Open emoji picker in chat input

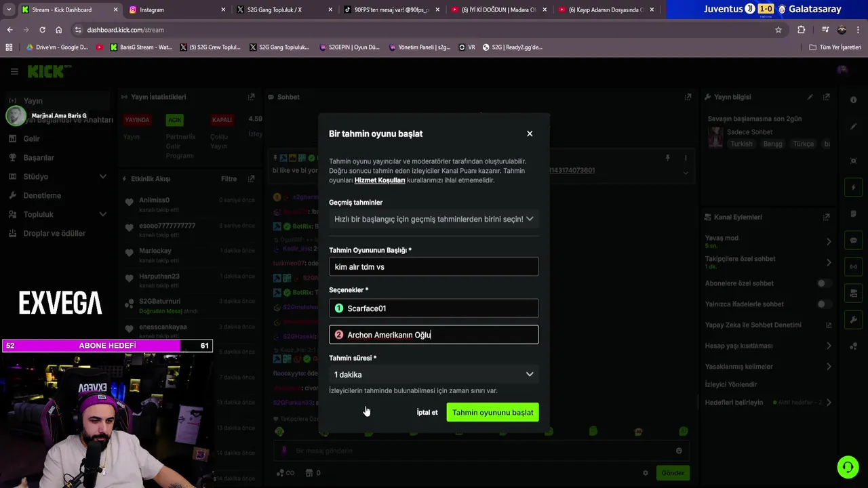[679, 451]
